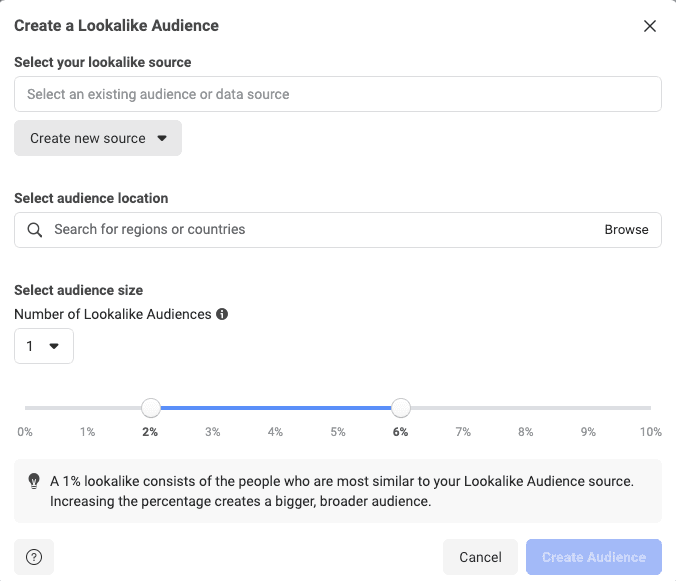Image resolution: width=676 pixels, height=581 pixels.
Task: Focus the regions or countries search box
Action: (x=320, y=230)
